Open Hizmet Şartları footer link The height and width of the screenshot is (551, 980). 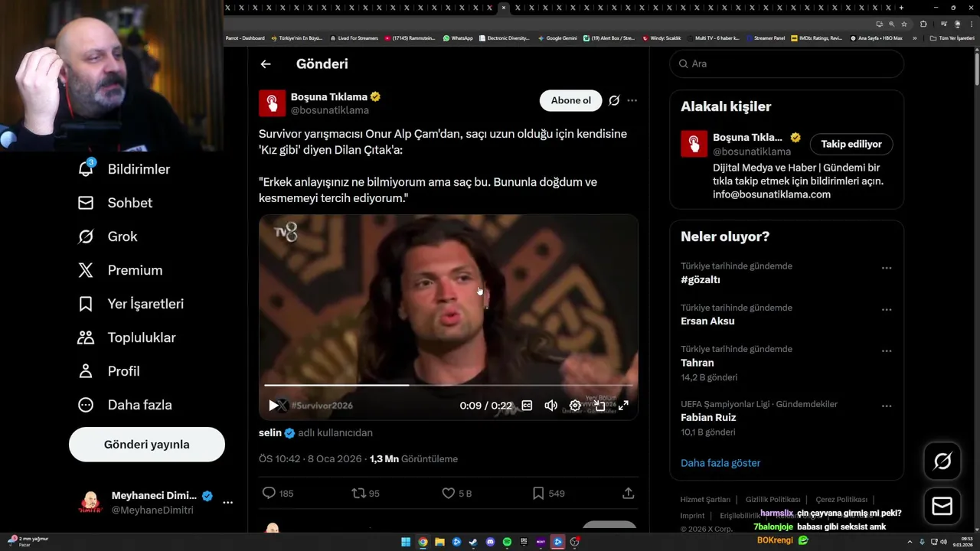coord(705,500)
